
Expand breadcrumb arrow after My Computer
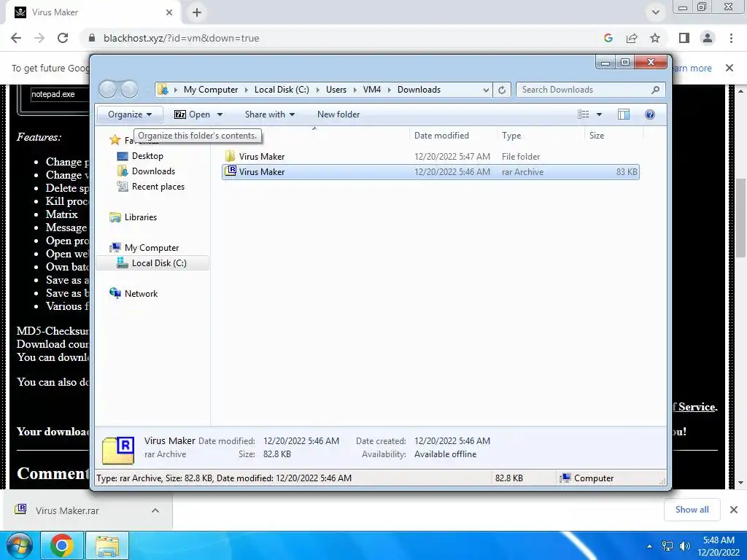247,90
